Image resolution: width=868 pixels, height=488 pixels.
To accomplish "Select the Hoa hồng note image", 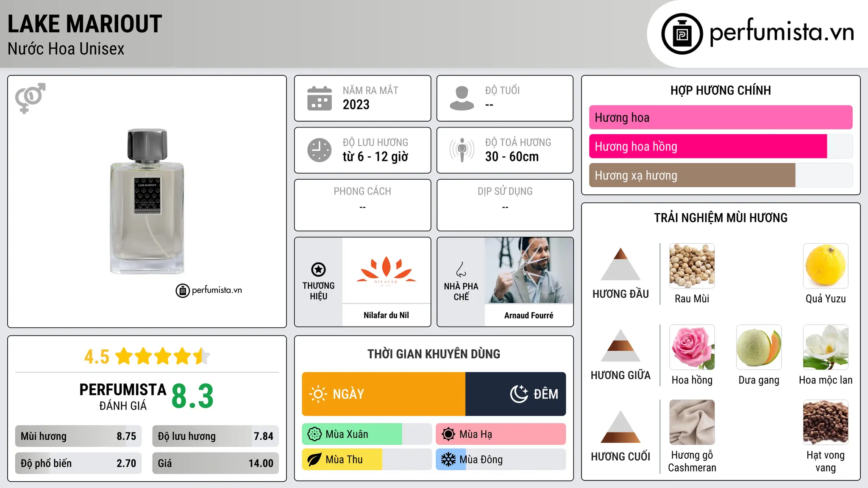I will (692, 347).
